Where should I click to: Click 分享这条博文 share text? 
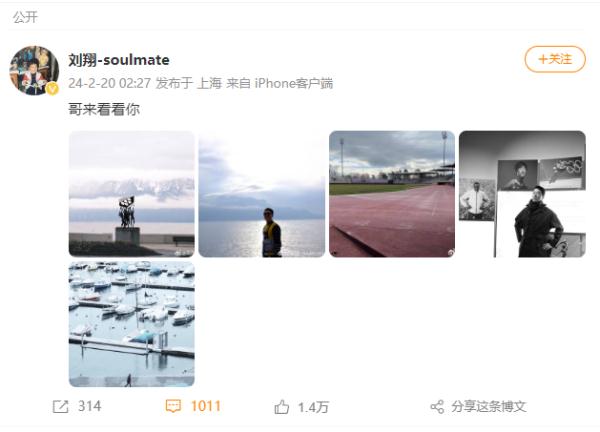(x=489, y=406)
